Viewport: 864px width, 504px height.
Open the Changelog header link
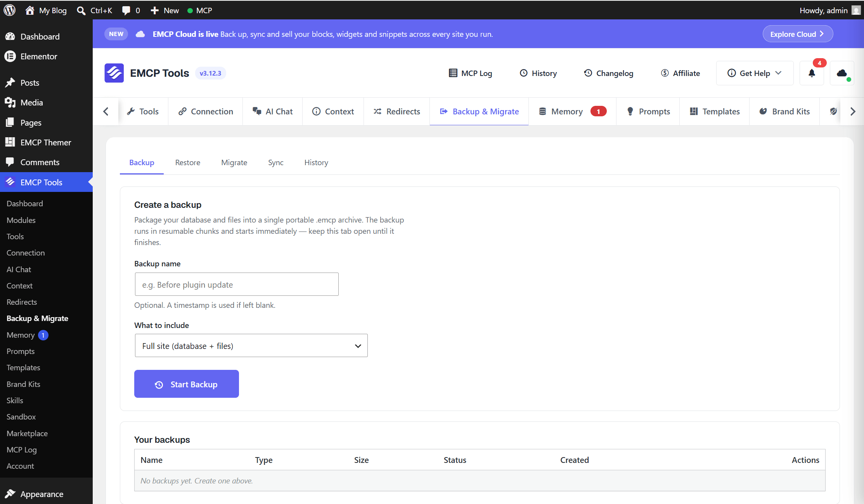[x=608, y=73]
